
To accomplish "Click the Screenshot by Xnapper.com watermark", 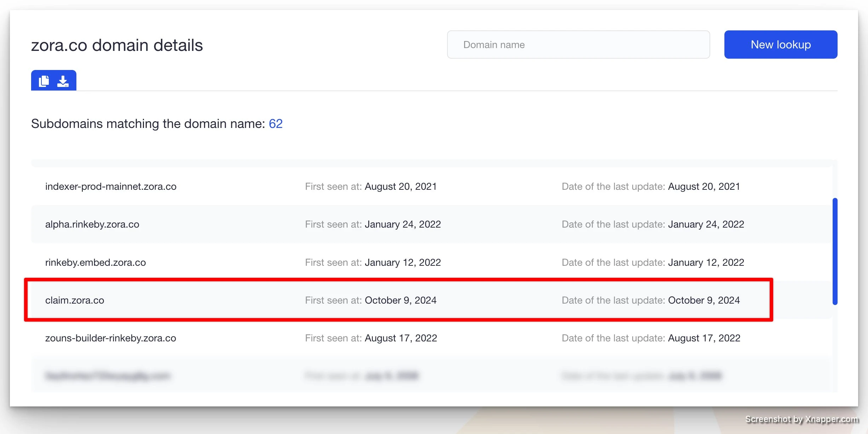I will pos(802,420).
